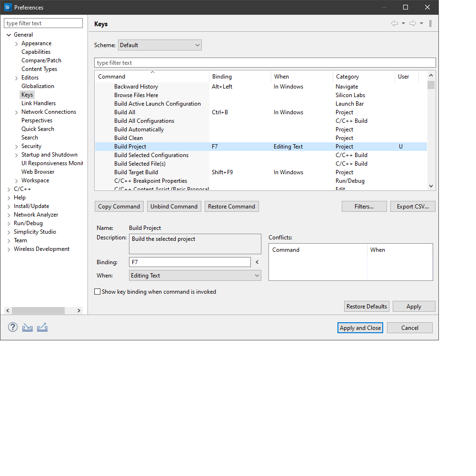The width and height of the screenshot is (476, 476).
Task: Expand the C/C++ tree node
Action: pos(9,189)
